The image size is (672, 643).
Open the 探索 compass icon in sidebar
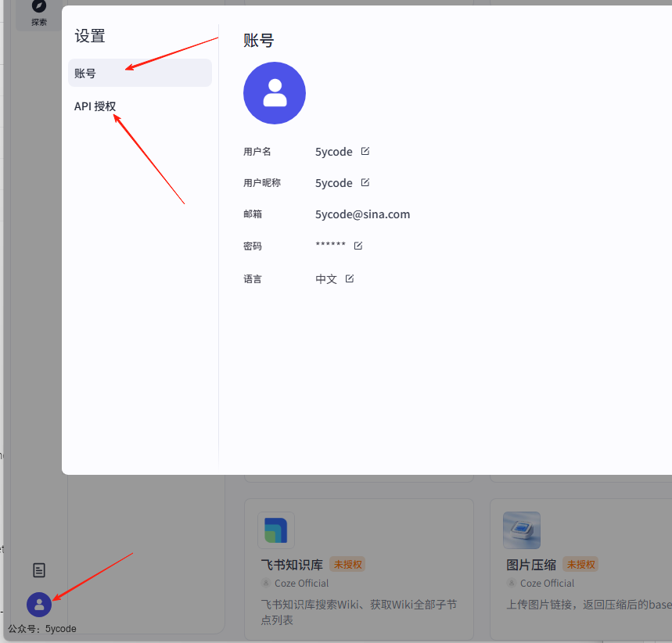[39, 6]
